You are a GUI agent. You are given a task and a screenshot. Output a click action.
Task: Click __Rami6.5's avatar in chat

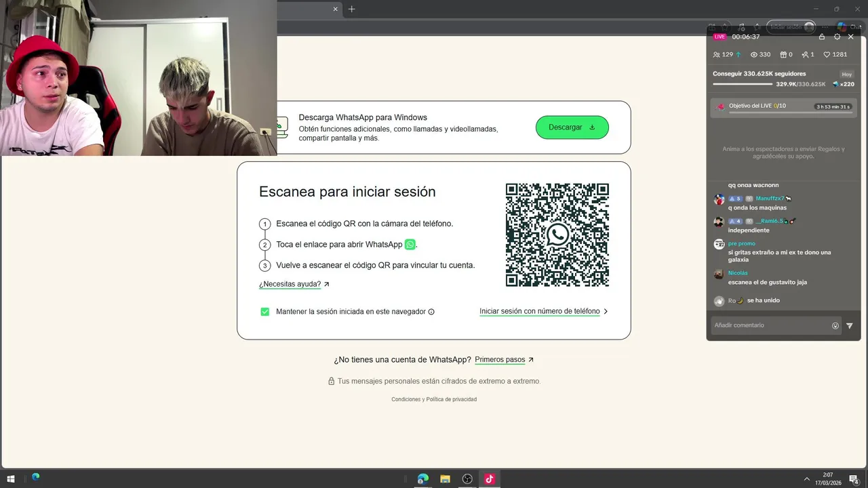[719, 222]
